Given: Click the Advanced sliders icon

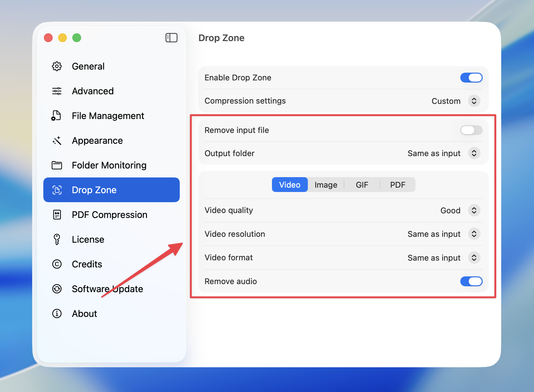Looking at the screenshot, I should coord(57,91).
